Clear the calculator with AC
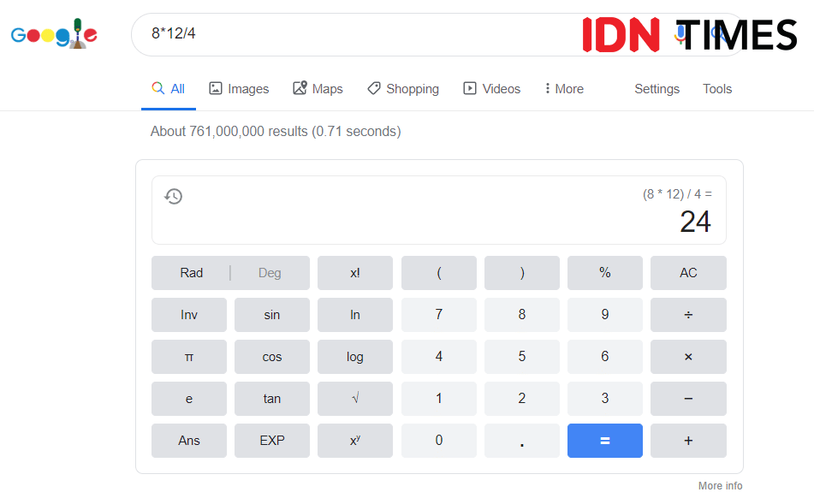The height and width of the screenshot is (504, 814). (688, 273)
